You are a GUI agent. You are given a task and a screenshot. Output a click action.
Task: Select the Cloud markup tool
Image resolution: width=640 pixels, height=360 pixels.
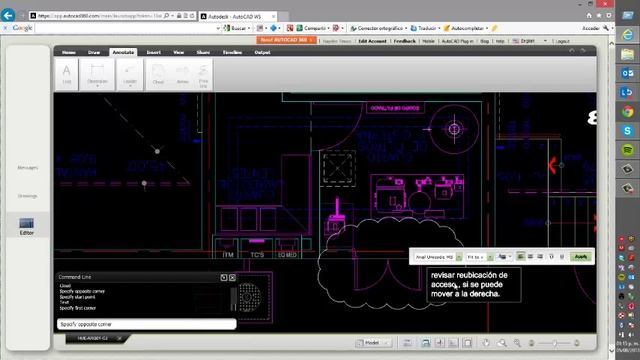click(x=158, y=74)
